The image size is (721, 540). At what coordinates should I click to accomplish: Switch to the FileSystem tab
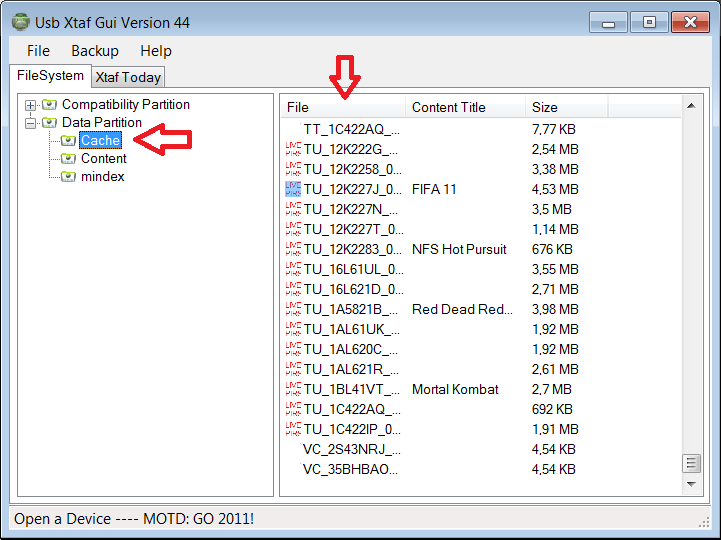[x=50, y=75]
